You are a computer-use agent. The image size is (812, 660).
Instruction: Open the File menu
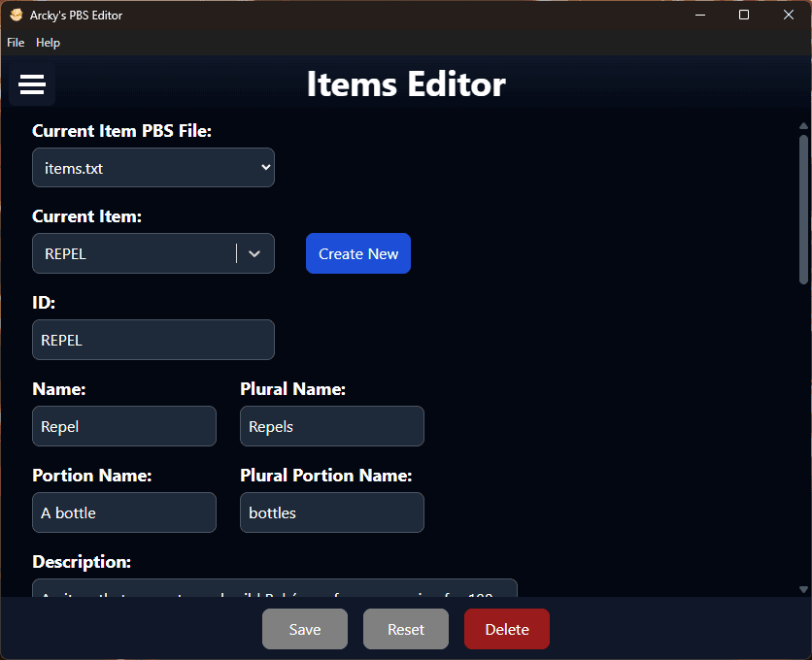tap(16, 43)
